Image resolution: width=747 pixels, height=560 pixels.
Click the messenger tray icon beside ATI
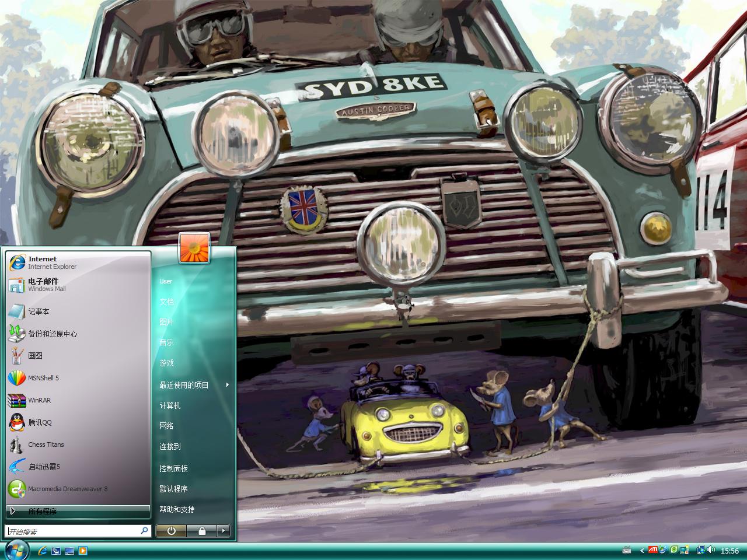pyautogui.click(x=664, y=549)
